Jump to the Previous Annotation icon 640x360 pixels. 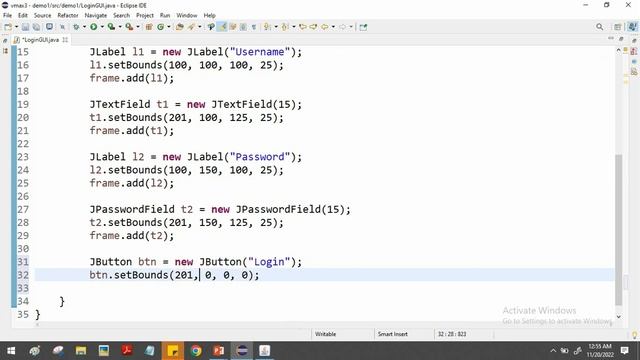click(285, 27)
